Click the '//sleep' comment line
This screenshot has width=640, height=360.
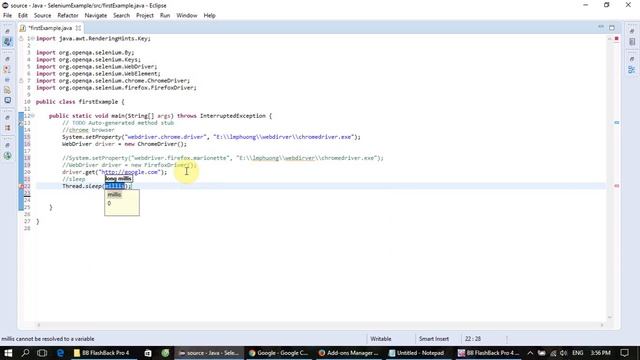[74, 179]
